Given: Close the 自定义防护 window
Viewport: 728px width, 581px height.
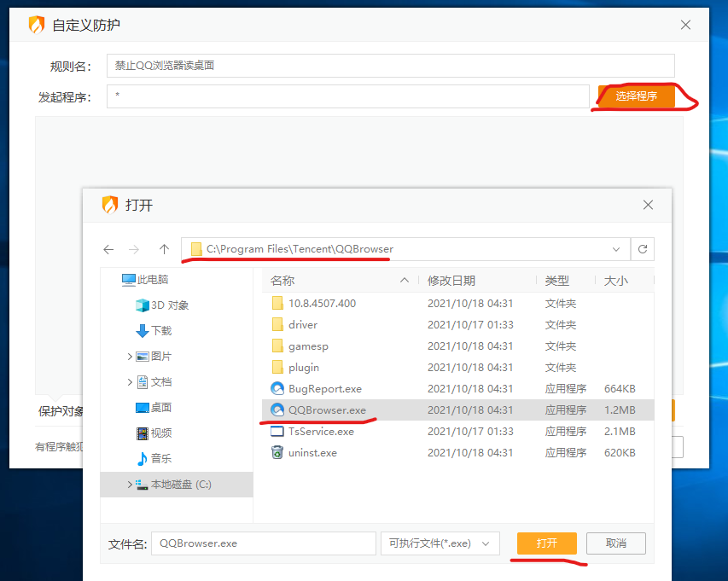Looking at the screenshot, I should [x=685, y=25].
